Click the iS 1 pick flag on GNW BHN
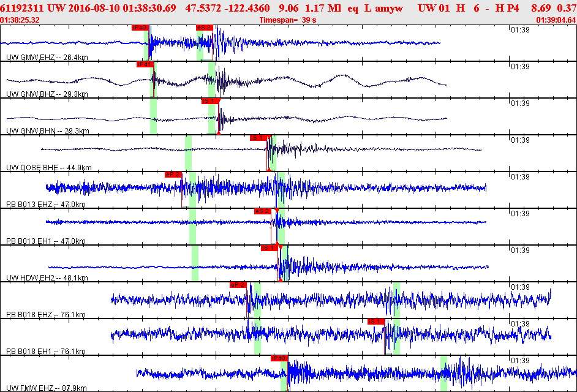Image resolution: width=577 pixels, height=392 pixels. coord(210,101)
